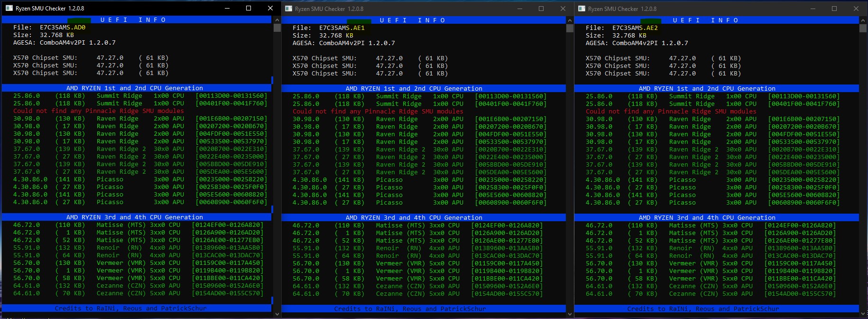
Task: Click the red Pinnacle Ridge warning in the middle window
Action: (378, 112)
